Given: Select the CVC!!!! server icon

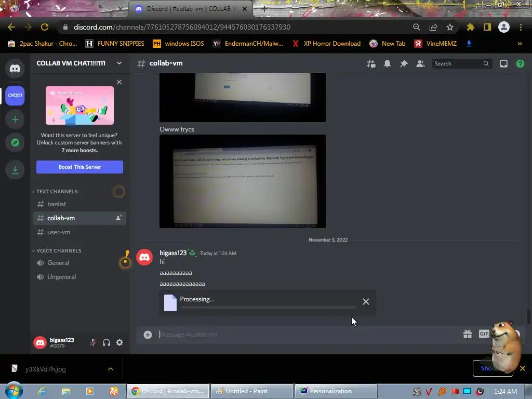Looking at the screenshot, I should pyautogui.click(x=15, y=96).
